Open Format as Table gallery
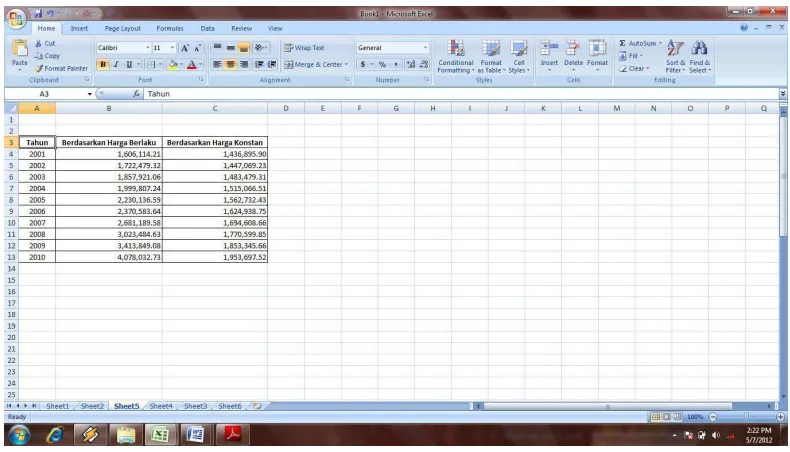This screenshot has height=452, width=790. click(x=491, y=56)
